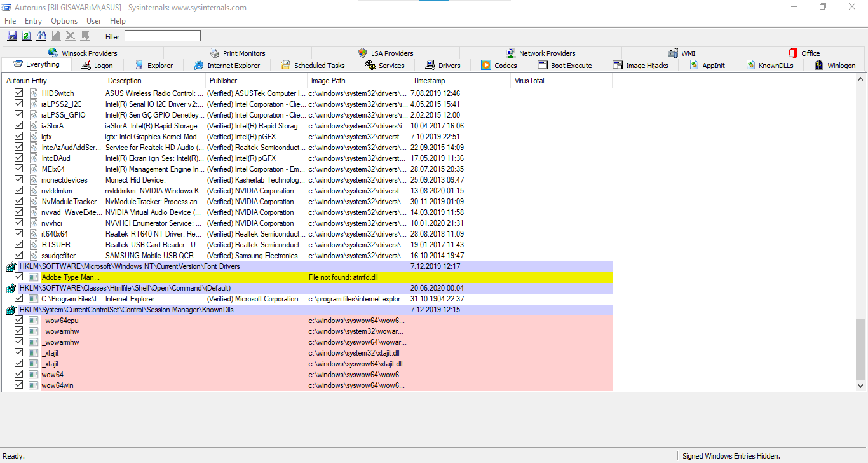Screen dimensions: 868x463
Task: Select the NvModuleTracker entry name
Action: click(69, 202)
